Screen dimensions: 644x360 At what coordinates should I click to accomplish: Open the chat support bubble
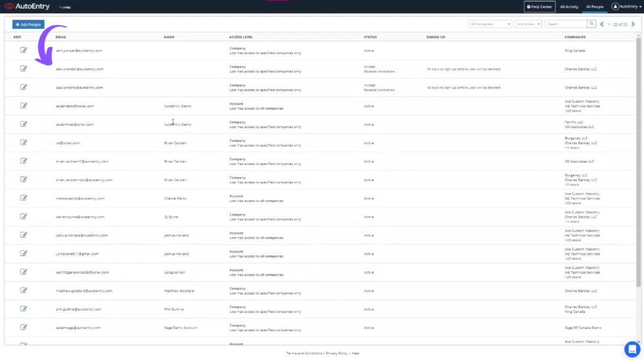pyautogui.click(x=632, y=349)
